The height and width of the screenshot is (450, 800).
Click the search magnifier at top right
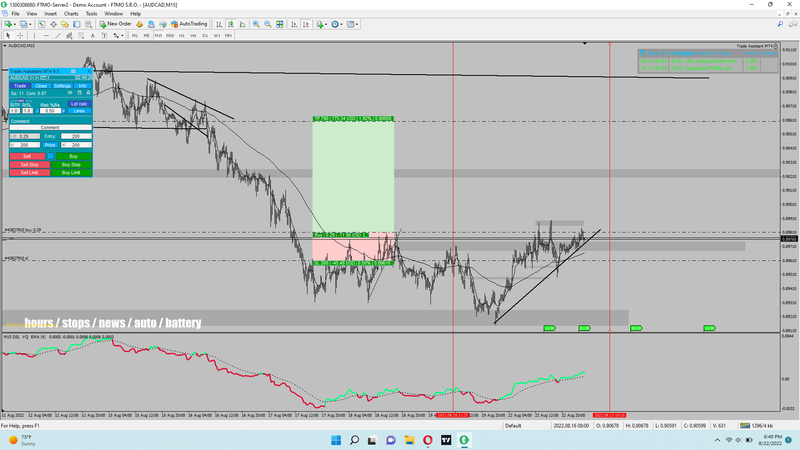click(x=780, y=24)
